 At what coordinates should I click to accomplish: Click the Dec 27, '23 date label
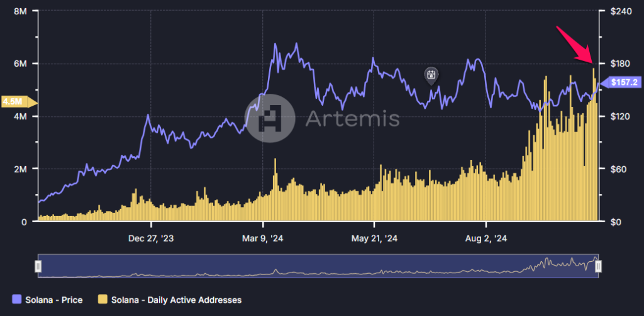[151, 239]
